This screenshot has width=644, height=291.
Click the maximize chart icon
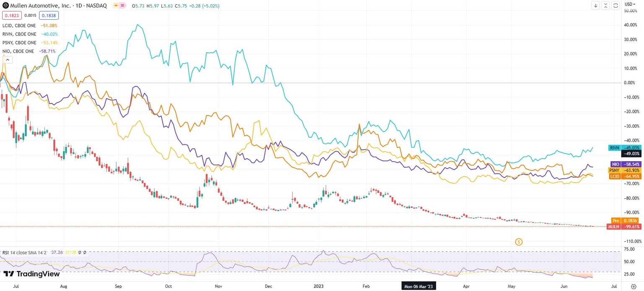point(605,5)
